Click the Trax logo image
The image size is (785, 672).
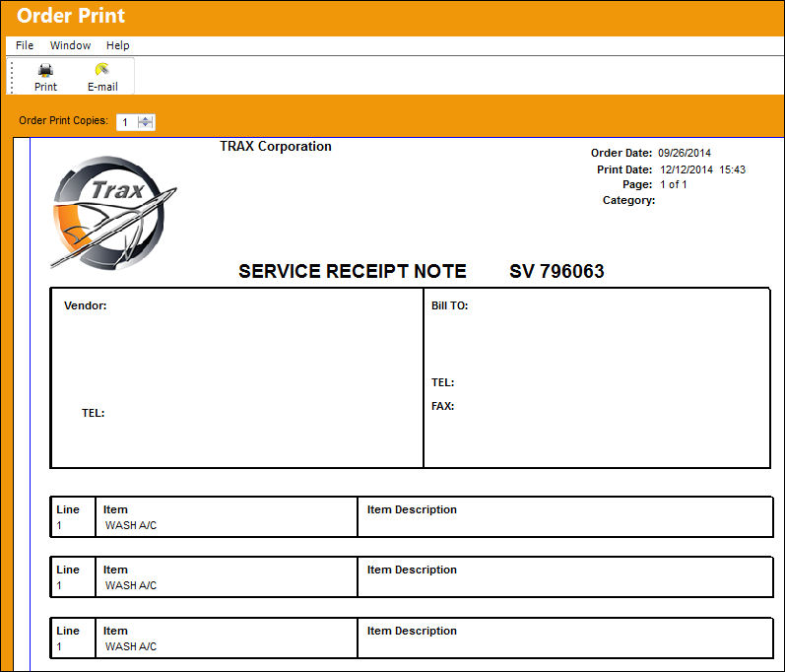coord(113,213)
